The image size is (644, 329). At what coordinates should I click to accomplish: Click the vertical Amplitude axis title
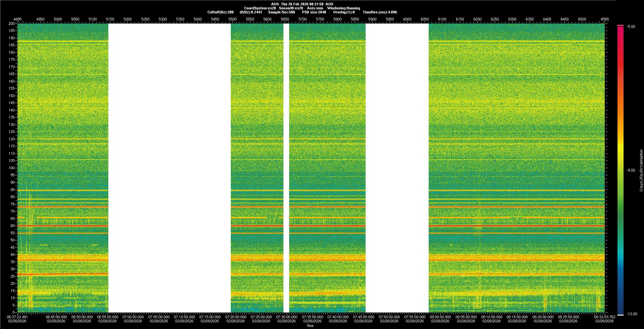641,170
